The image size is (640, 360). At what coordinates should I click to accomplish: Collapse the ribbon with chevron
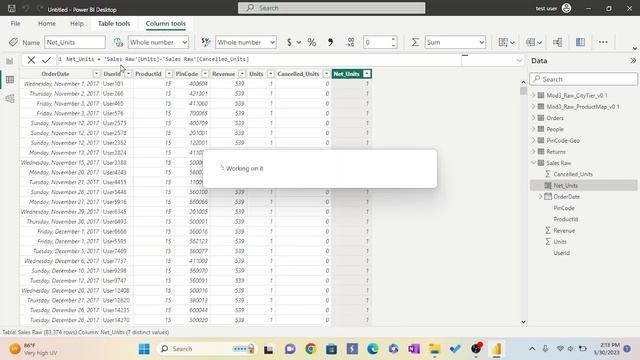coord(635,48)
